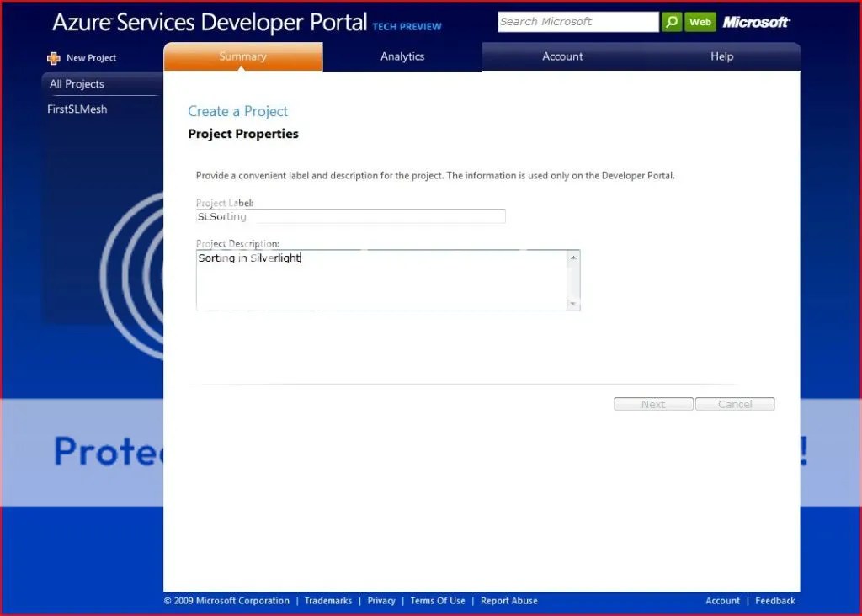Image resolution: width=862 pixels, height=616 pixels.
Task: Click the green search magnifier button
Action: coord(671,22)
